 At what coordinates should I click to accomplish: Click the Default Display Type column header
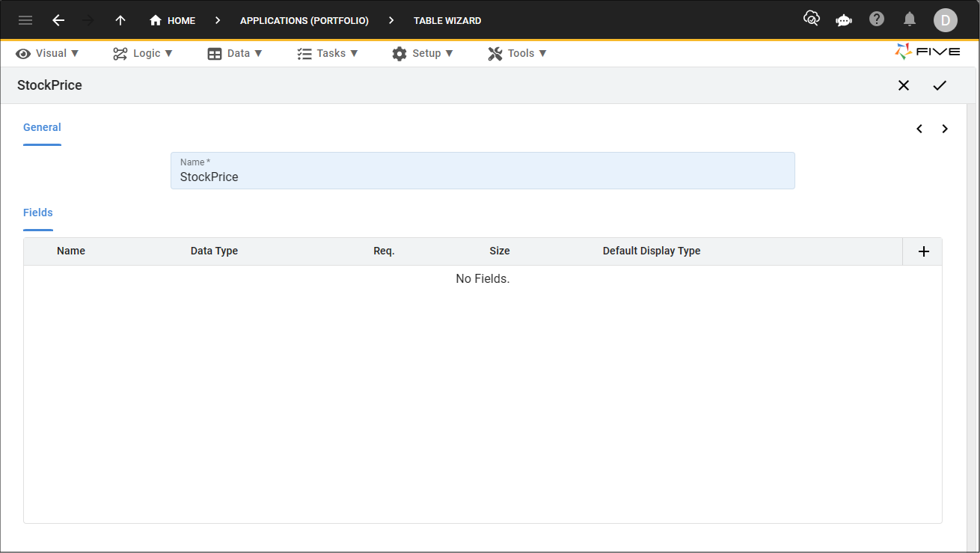[652, 251]
